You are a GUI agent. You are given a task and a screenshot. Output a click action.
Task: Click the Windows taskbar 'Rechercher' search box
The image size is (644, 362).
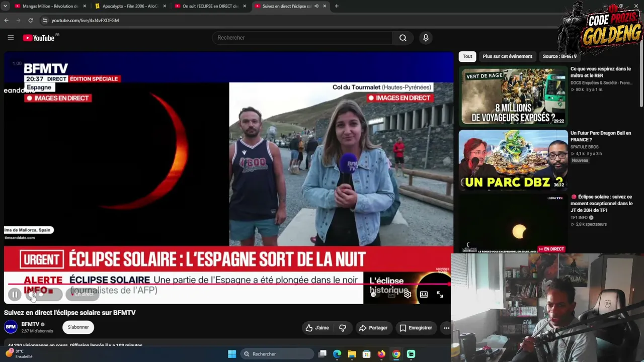point(277,354)
